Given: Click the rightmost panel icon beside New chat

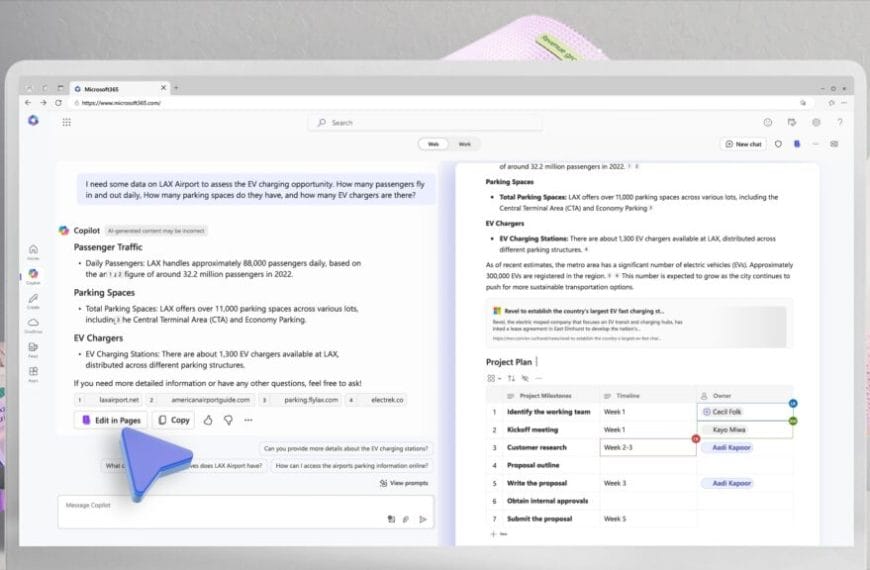Looking at the screenshot, I should pyautogui.click(x=834, y=144).
